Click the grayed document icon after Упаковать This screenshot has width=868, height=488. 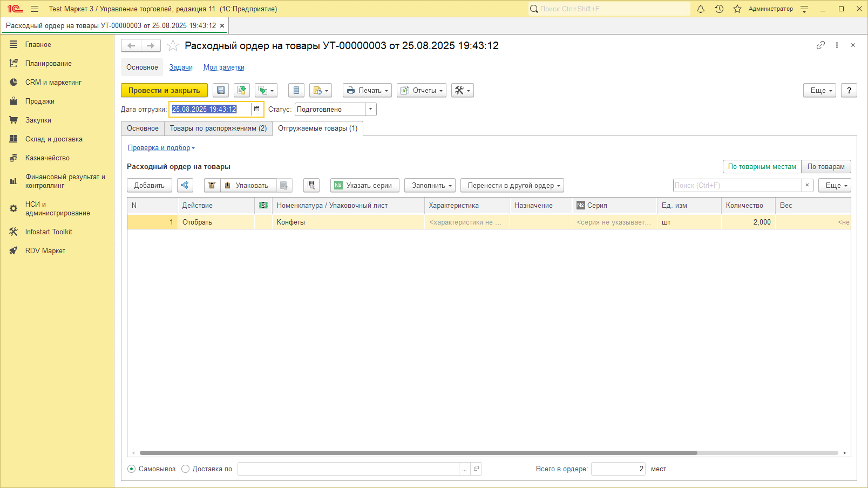(x=284, y=185)
